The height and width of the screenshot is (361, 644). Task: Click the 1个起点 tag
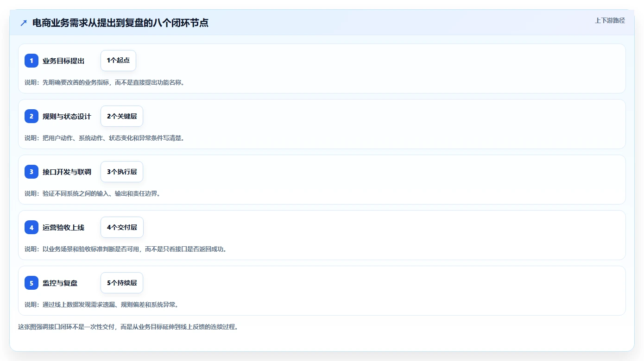click(x=118, y=61)
